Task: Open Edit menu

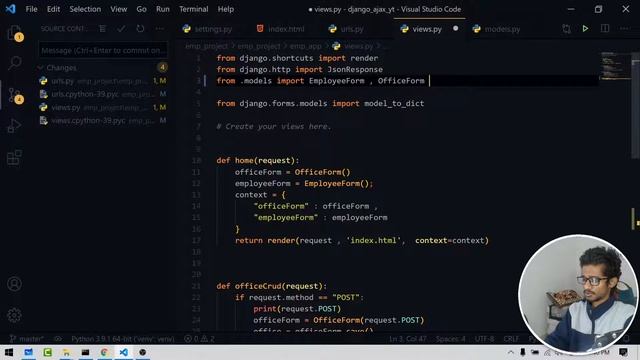Action: click(53, 9)
